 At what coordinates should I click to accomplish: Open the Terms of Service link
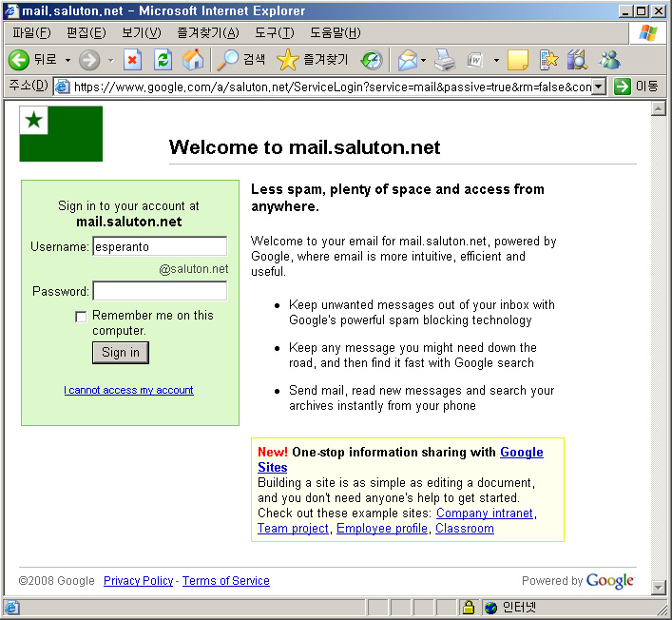226,581
